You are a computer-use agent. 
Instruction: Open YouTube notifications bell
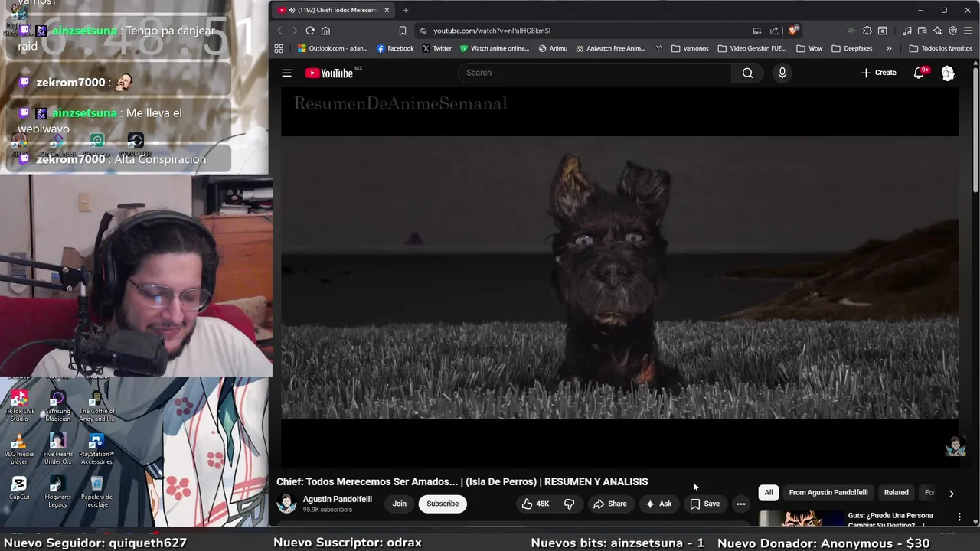920,73
